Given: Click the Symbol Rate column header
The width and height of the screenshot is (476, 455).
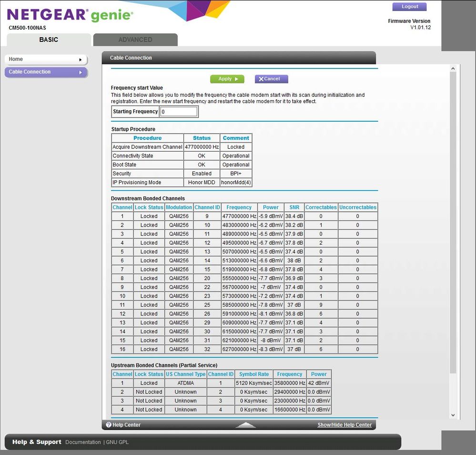Looking at the screenshot, I should pos(254,374).
